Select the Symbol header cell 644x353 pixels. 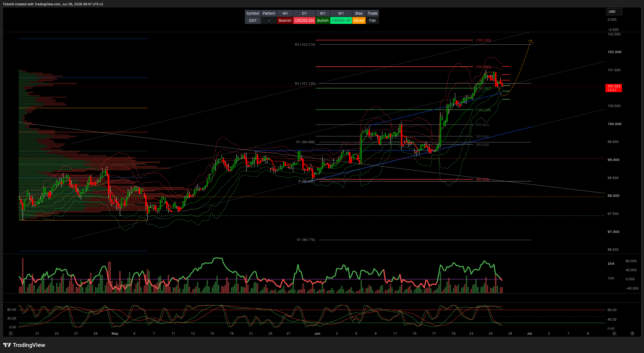click(253, 13)
